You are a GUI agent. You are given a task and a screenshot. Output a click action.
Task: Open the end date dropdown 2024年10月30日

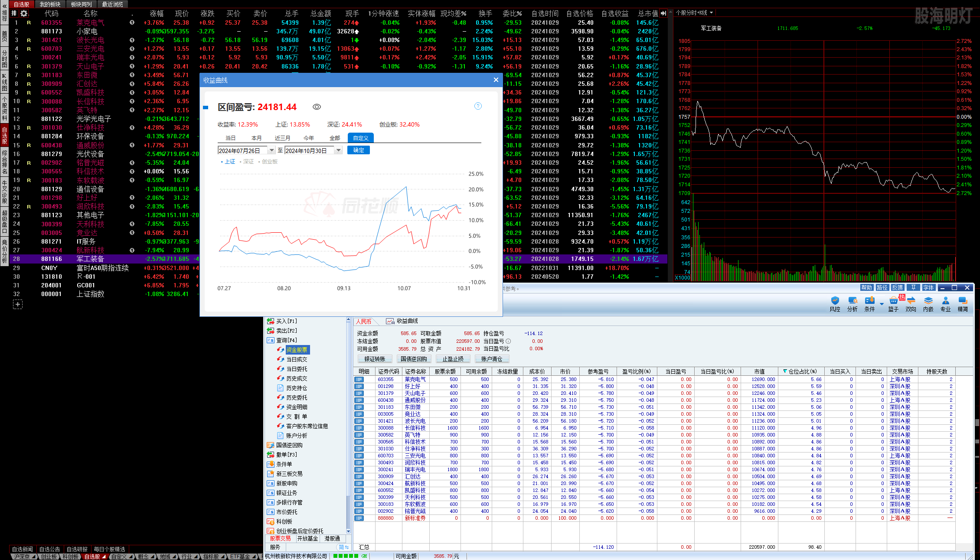(338, 150)
